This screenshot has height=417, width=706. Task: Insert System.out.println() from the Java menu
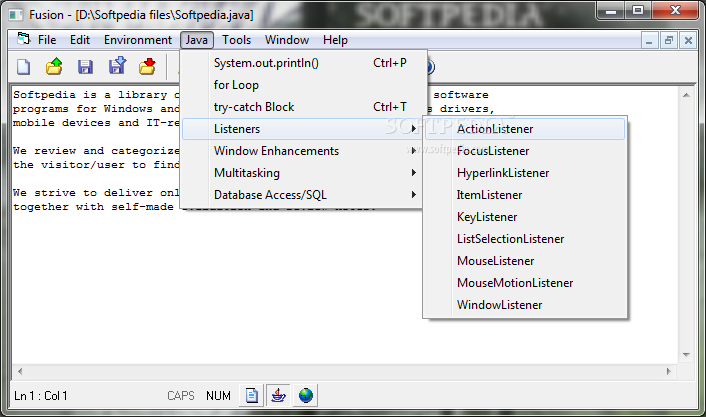tap(303, 63)
